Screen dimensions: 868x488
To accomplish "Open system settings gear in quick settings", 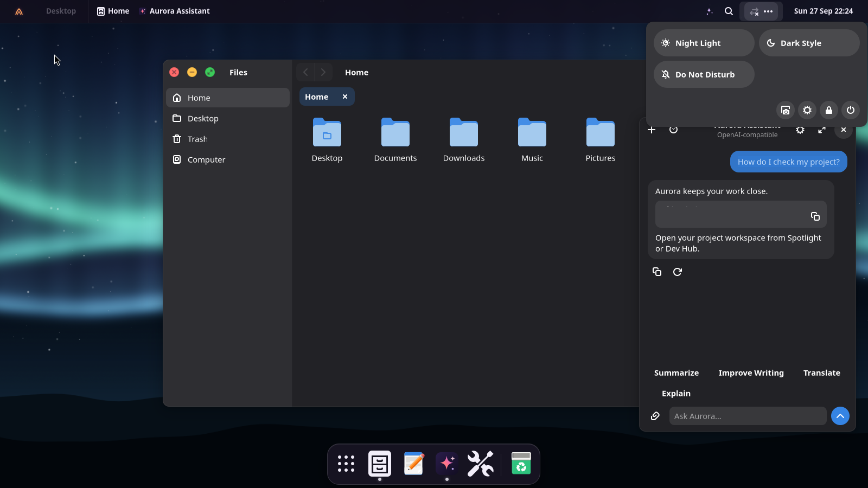I will [x=807, y=110].
